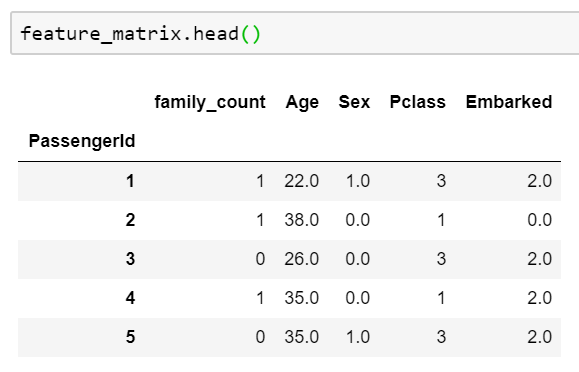Click Age value 26.0
The height and width of the screenshot is (372, 579).
point(301,259)
